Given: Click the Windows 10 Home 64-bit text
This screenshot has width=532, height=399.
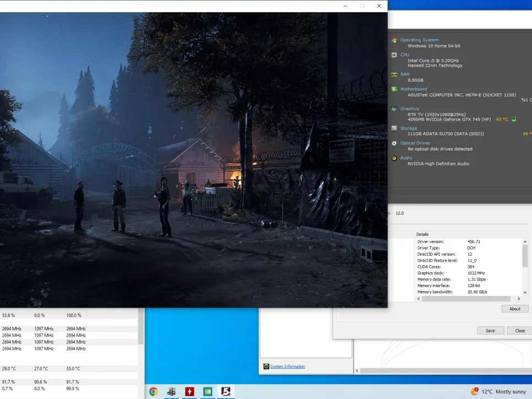Looking at the screenshot, I should pyautogui.click(x=434, y=46).
